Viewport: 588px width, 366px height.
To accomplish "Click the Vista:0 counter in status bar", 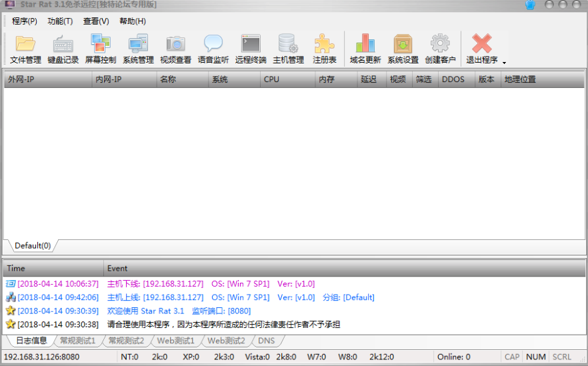I will 257,357.
